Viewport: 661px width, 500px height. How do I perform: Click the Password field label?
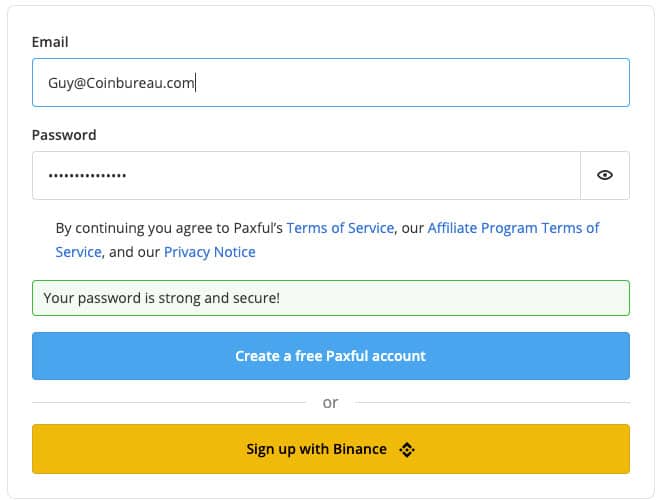click(64, 135)
